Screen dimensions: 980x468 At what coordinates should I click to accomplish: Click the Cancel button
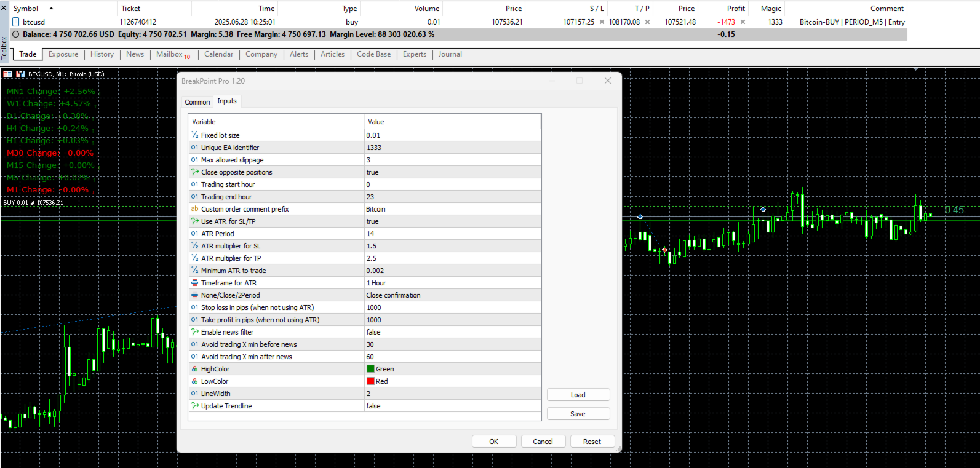543,442
